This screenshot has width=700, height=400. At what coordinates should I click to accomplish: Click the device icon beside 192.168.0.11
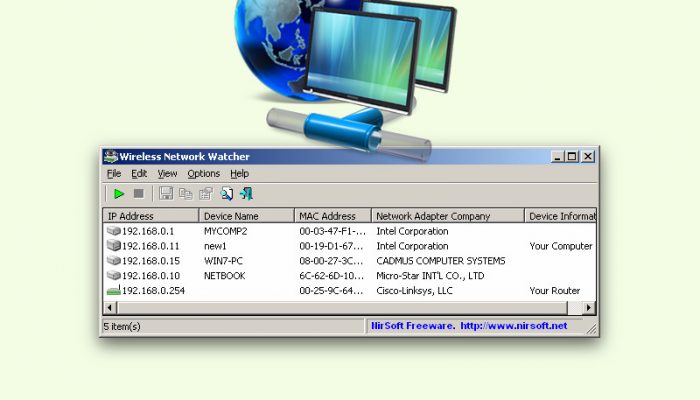click(114, 246)
